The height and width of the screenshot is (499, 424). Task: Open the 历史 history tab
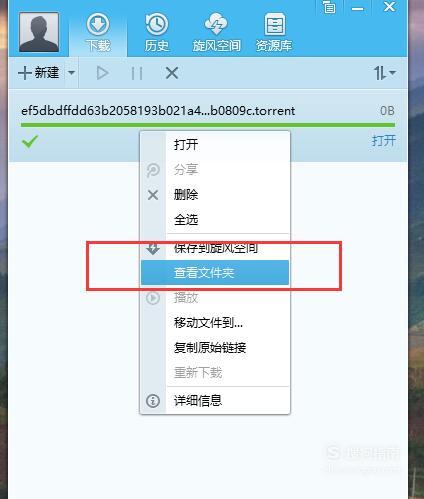click(x=157, y=33)
